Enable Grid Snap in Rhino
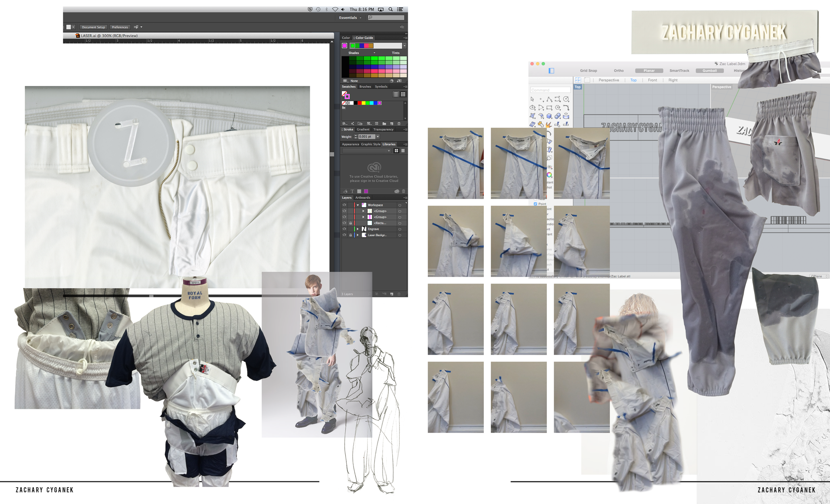The image size is (830, 504). click(589, 71)
